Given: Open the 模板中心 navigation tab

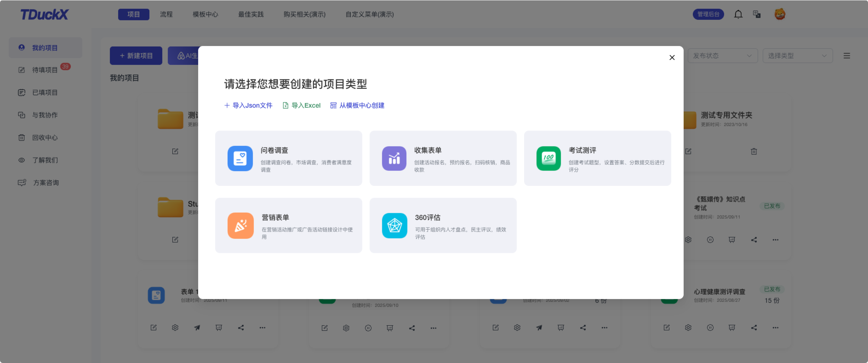Looking at the screenshot, I should point(206,14).
